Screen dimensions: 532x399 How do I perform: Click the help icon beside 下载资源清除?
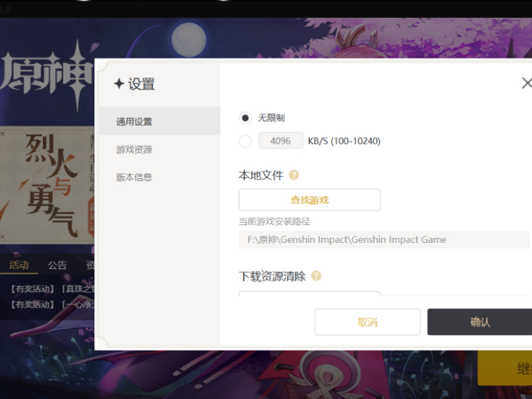[316, 276]
